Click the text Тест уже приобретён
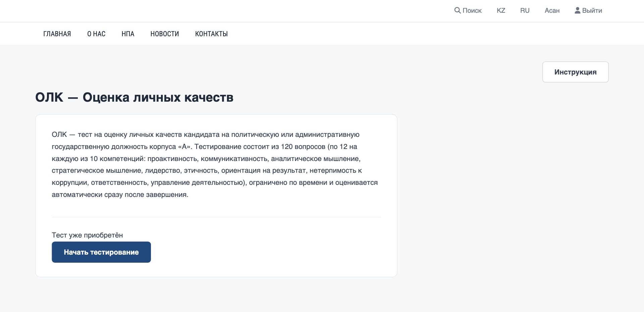 87,235
